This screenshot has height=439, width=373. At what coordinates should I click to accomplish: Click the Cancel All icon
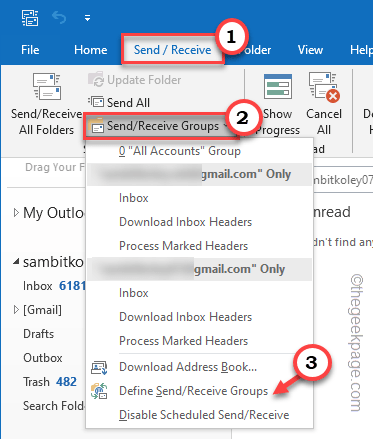coord(324,87)
